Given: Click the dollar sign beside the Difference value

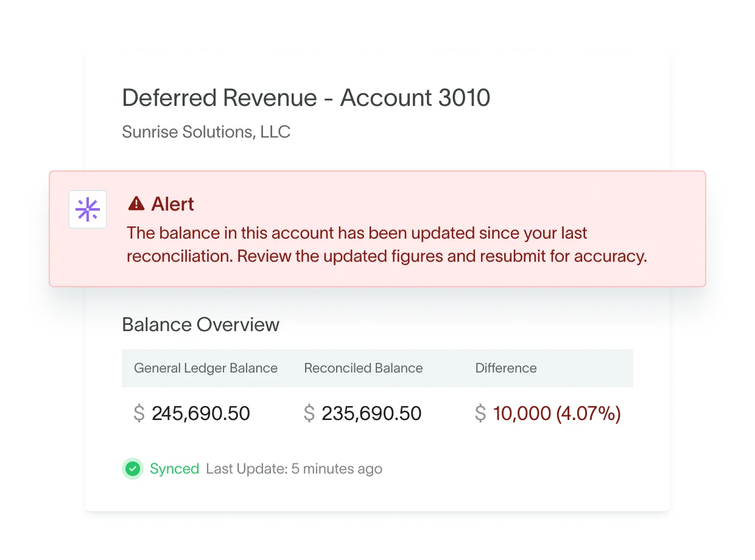Looking at the screenshot, I should 480,413.
